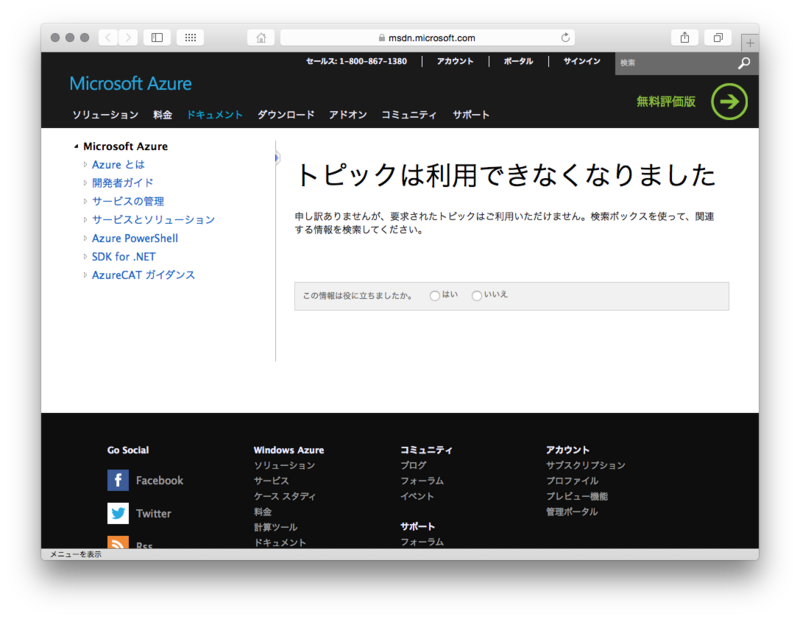Open the サポート nav menu

(471, 115)
